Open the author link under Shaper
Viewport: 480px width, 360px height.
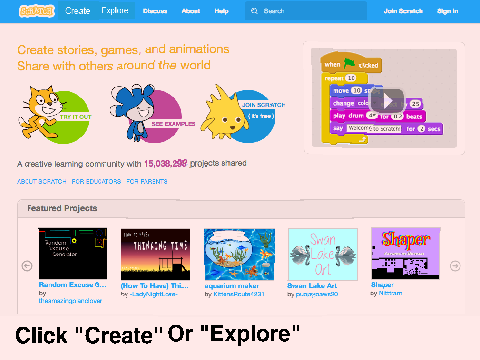390,293
